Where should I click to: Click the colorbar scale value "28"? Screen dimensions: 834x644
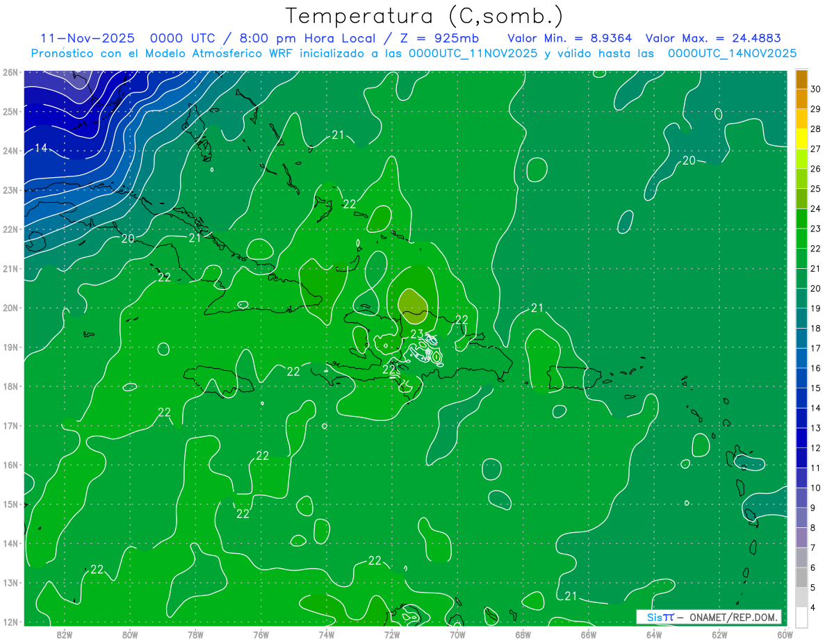816,129
